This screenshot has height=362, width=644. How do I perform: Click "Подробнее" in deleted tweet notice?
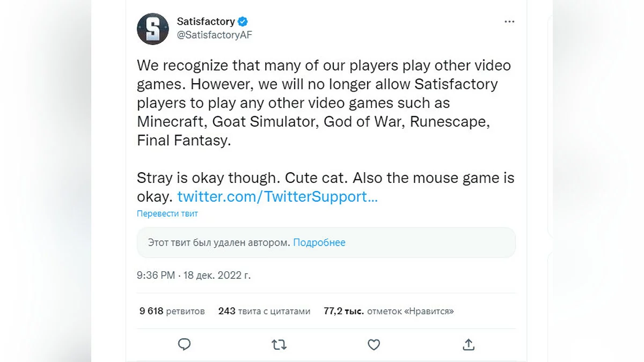click(x=319, y=242)
